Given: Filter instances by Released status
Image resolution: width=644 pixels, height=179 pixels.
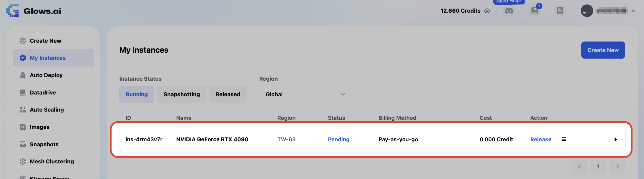Looking at the screenshot, I should click(x=228, y=94).
